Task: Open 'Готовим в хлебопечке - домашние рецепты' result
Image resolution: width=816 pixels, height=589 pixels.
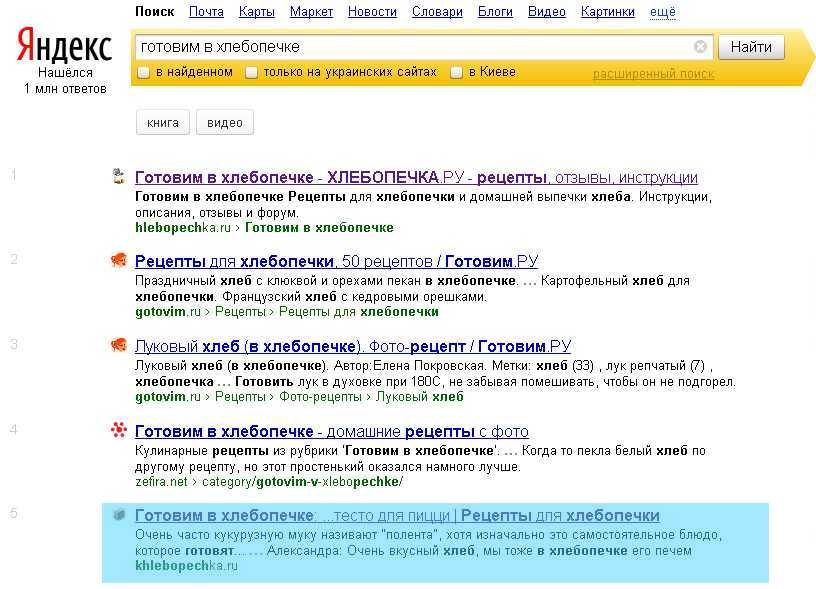Action: tap(332, 431)
